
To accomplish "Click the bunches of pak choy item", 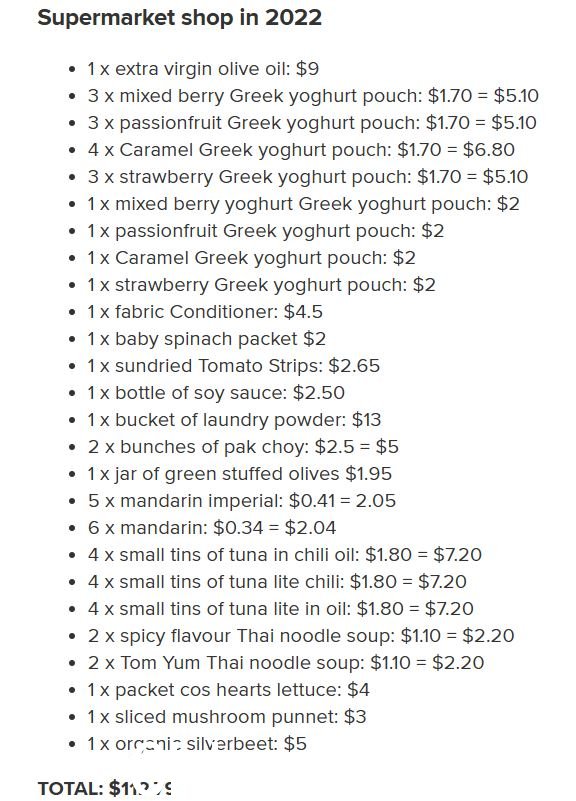I will pos(243,447).
